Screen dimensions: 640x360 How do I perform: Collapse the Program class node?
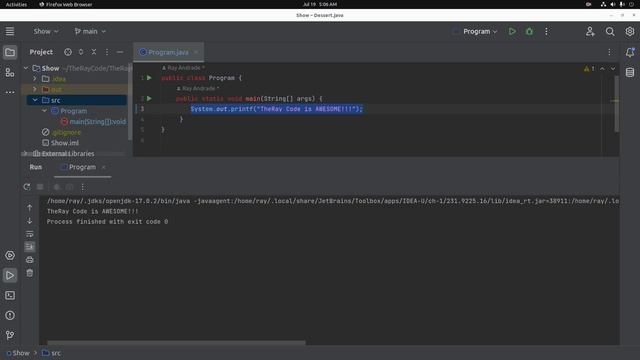tap(44, 111)
